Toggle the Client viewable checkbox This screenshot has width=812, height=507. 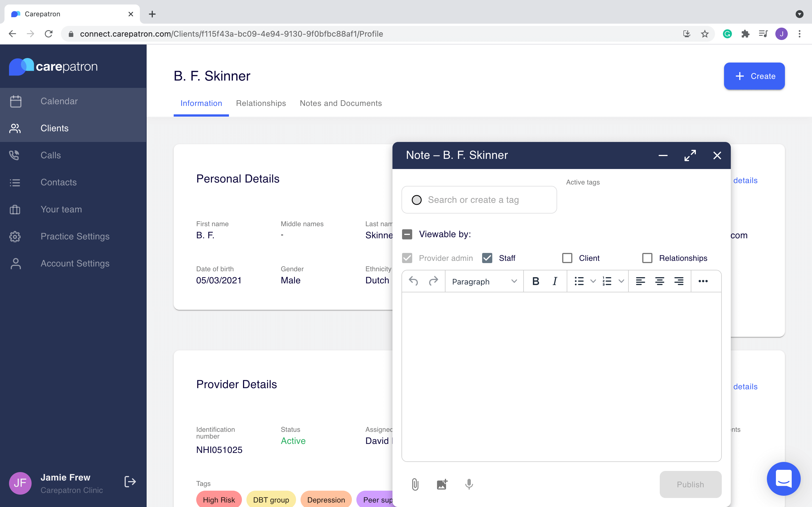pyautogui.click(x=567, y=258)
